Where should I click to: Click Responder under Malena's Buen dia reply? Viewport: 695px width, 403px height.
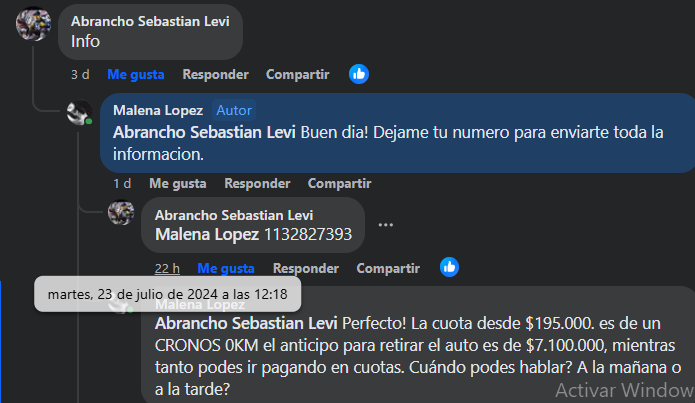257,183
